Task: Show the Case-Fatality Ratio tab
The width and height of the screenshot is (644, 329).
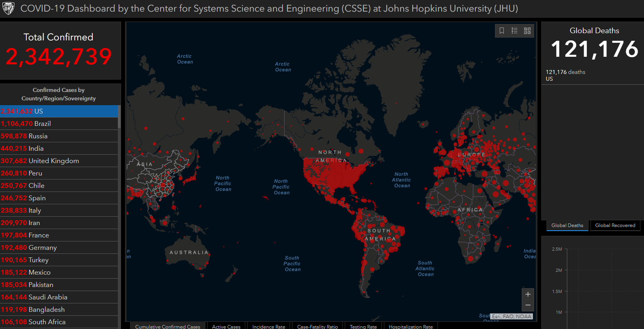Action: click(x=317, y=326)
